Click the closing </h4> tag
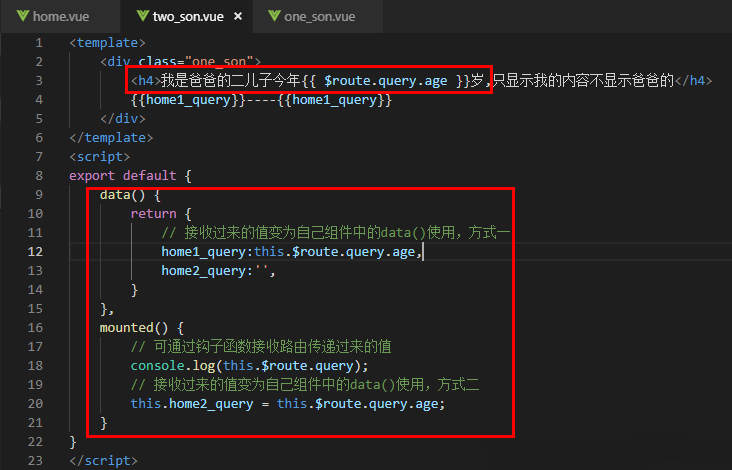This screenshot has height=470, width=732. point(694,81)
